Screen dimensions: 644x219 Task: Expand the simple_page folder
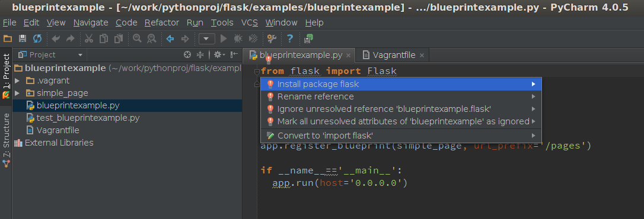(x=17, y=93)
